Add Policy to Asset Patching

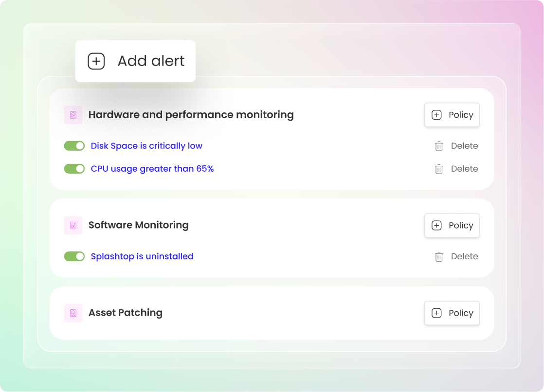[452, 313]
